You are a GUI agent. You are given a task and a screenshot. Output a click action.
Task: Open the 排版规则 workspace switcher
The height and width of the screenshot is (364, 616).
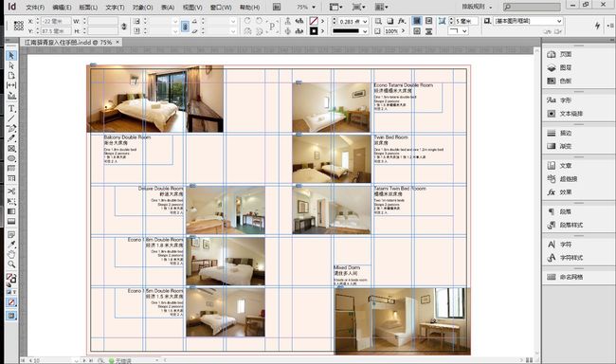coord(477,7)
